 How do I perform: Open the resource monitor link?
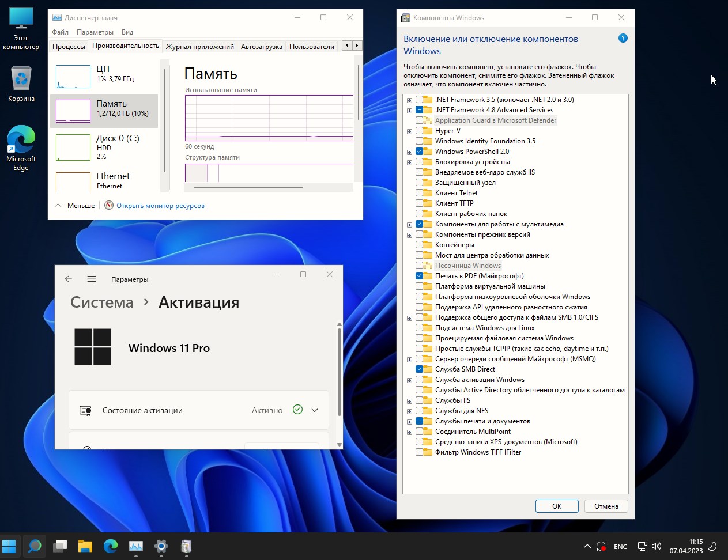pyautogui.click(x=160, y=206)
